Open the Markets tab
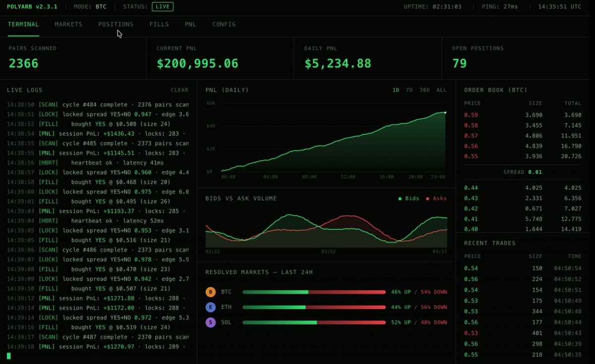Image resolution: width=595 pixels, height=364 pixels. [68, 24]
